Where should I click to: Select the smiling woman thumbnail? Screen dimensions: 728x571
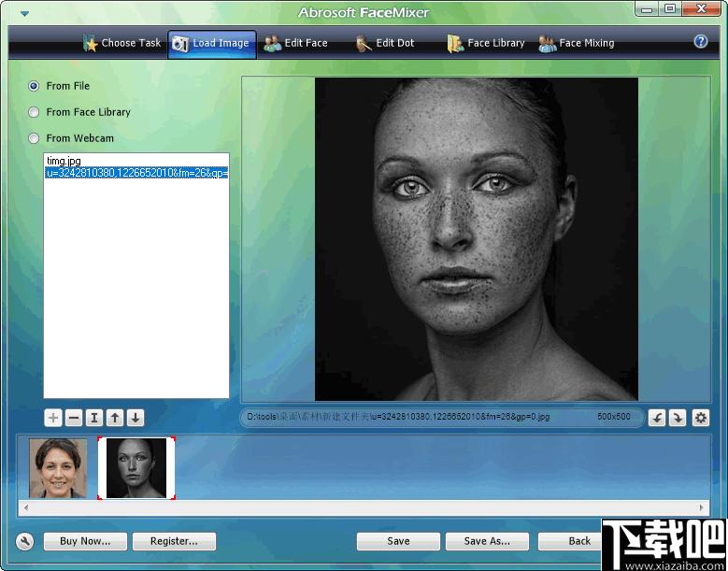[x=58, y=468]
